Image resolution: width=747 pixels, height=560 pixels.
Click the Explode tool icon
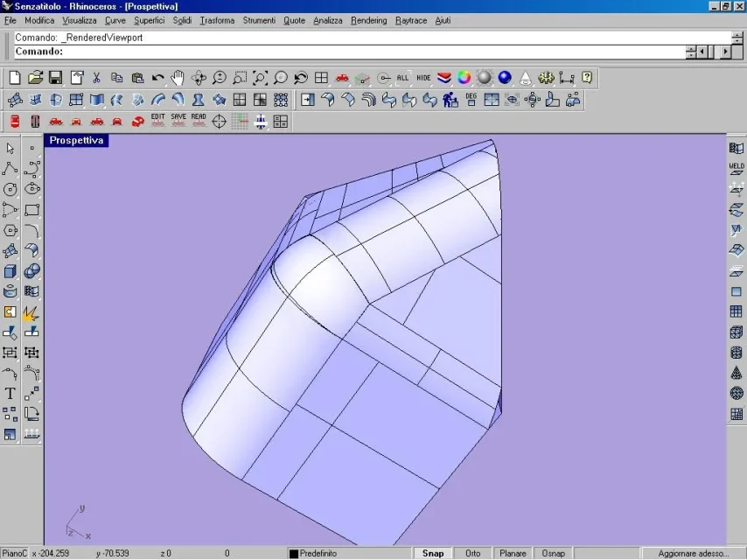click(x=31, y=312)
